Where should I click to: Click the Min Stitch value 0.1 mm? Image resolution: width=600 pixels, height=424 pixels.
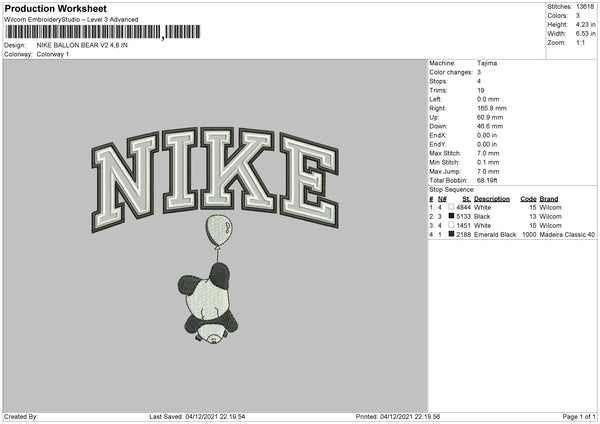[488, 162]
